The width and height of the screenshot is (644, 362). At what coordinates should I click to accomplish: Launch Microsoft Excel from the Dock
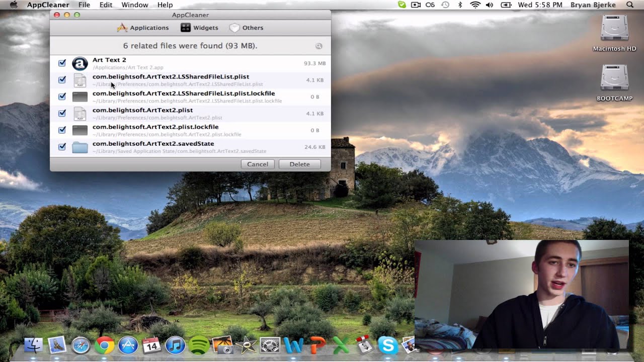(x=341, y=345)
